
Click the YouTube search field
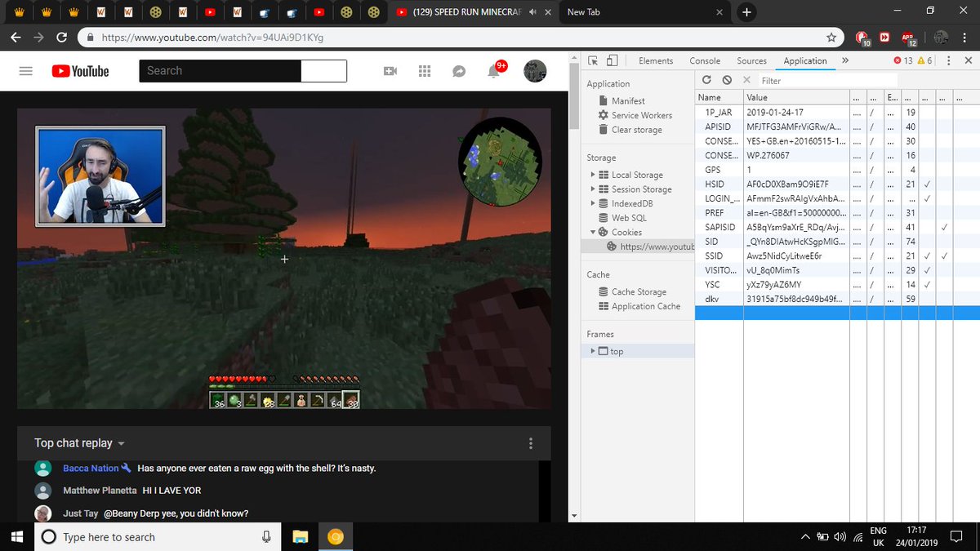220,71
